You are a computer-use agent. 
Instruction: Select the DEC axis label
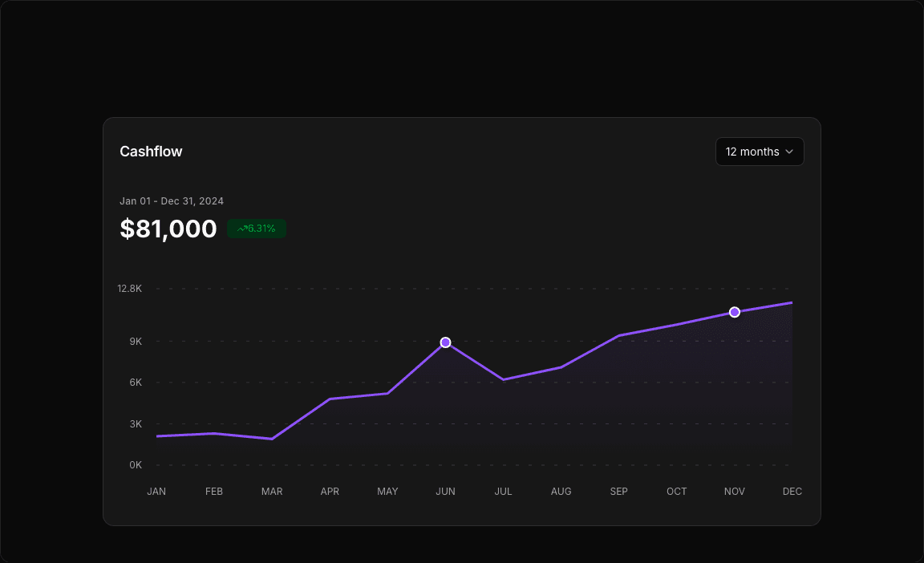coord(792,491)
